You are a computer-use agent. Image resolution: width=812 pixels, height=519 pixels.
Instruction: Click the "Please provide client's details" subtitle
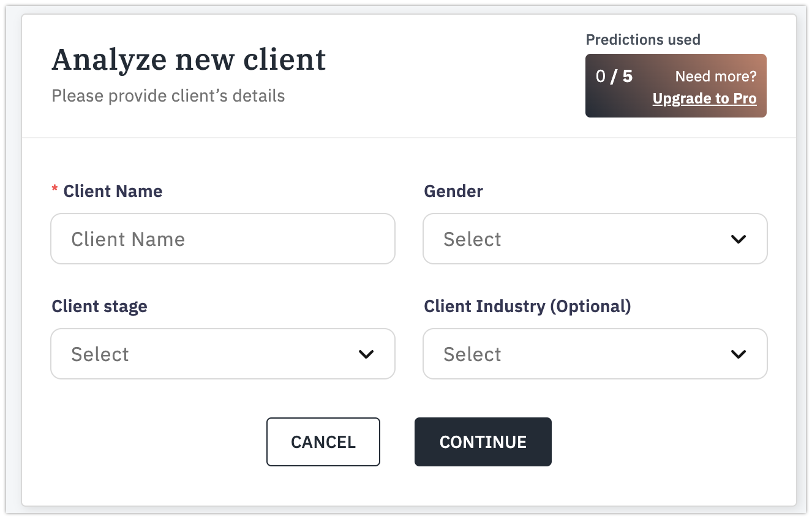168,96
